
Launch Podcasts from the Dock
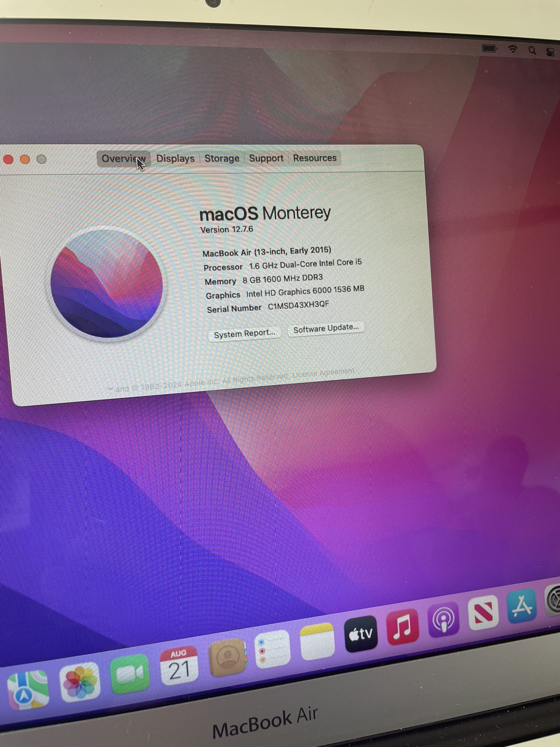pos(443,620)
